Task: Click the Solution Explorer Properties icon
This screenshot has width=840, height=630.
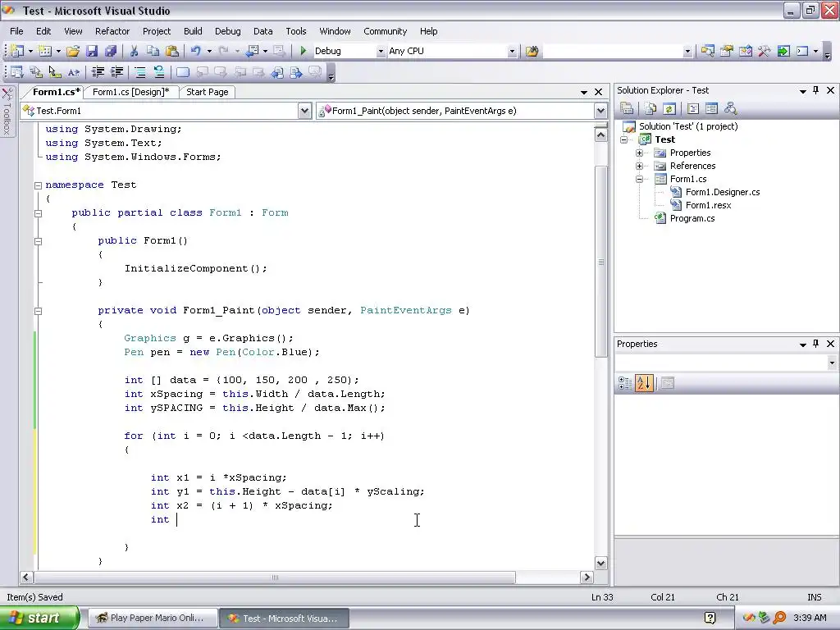Action: [627, 109]
